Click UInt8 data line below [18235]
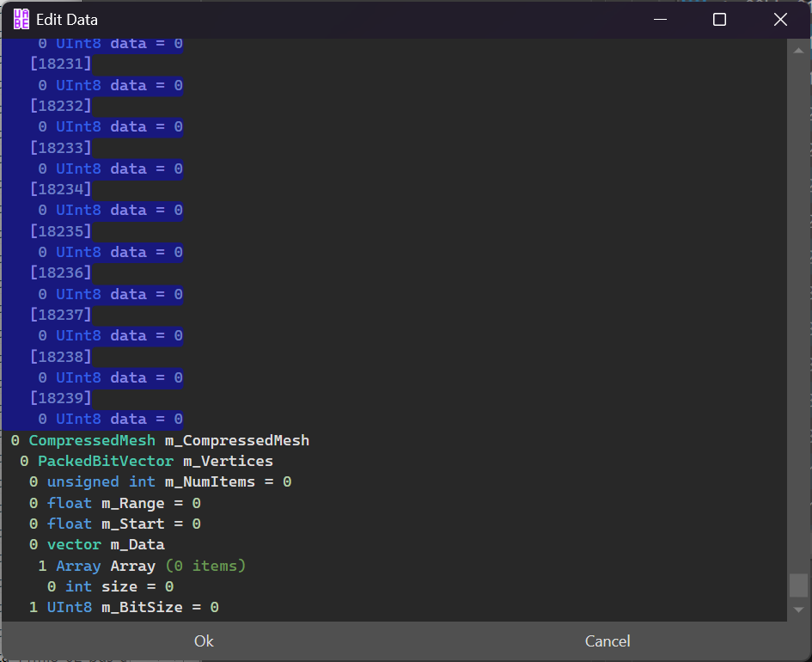Viewport: 812px width, 662px height. click(110, 252)
